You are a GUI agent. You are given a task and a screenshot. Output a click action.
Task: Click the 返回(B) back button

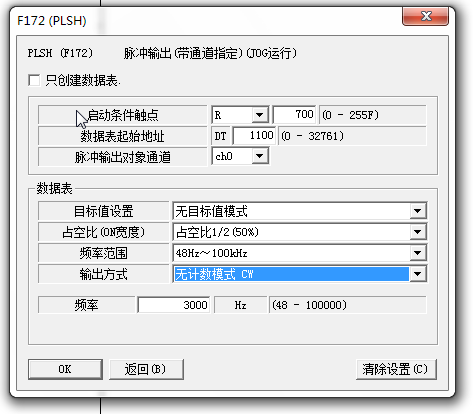click(x=146, y=369)
